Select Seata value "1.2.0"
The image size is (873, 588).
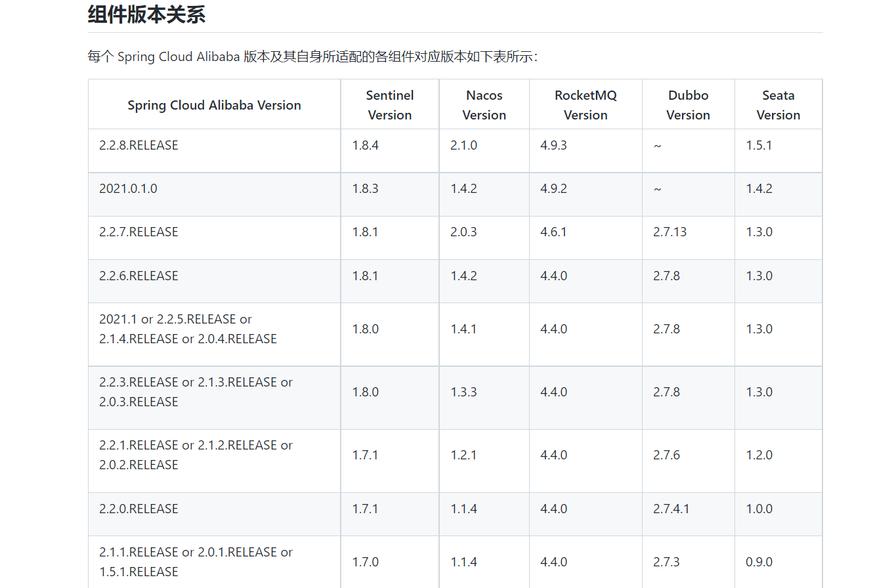759,455
